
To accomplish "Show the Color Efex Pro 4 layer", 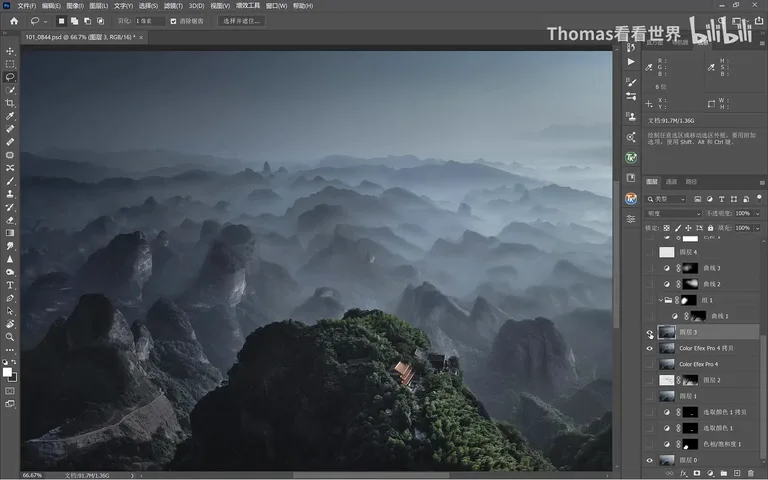I will coord(649,364).
